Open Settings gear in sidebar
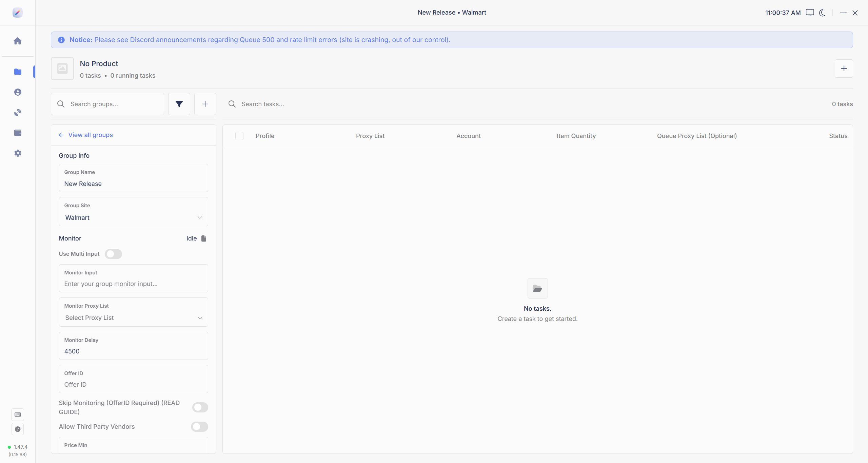868x463 pixels. coord(18,153)
